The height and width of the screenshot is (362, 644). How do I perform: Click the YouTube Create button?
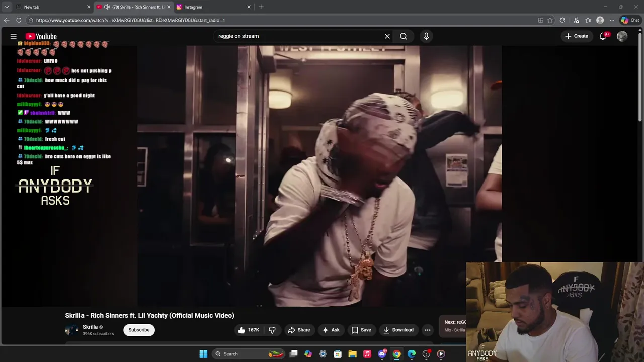click(x=577, y=36)
